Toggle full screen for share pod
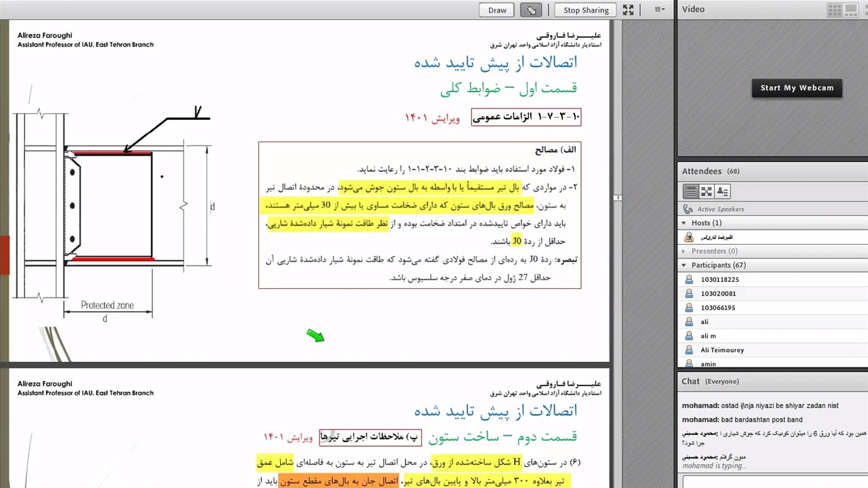The width and height of the screenshot is (868, 488). click(x=628, y=9)
